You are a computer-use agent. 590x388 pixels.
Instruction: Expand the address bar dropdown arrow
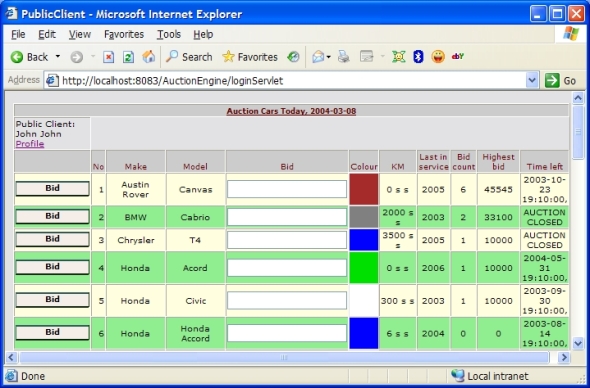532,80
